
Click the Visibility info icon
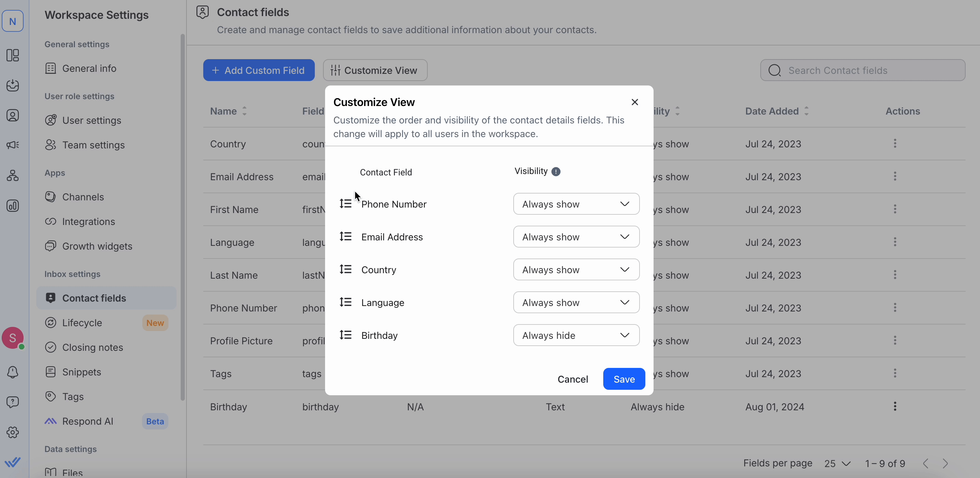pos(556,172)
